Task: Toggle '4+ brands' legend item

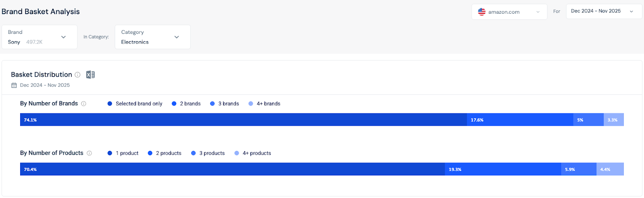Action: point(264,104)
